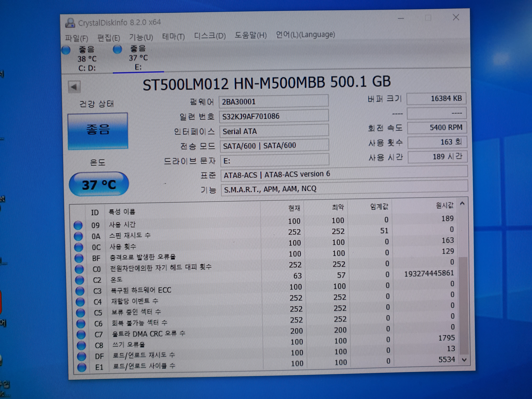Click the power on hours field 189 시간
Screen dimensions: 532x399
438,157
